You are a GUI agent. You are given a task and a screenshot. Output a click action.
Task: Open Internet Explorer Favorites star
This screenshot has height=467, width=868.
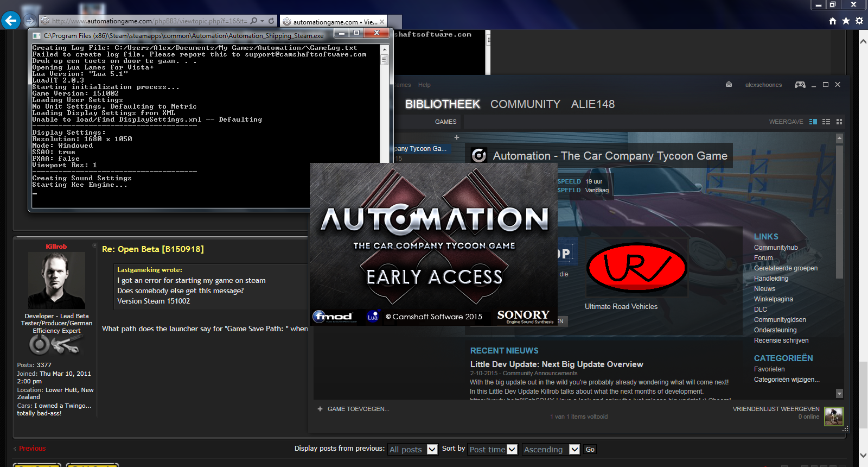[x=846, y=21]
